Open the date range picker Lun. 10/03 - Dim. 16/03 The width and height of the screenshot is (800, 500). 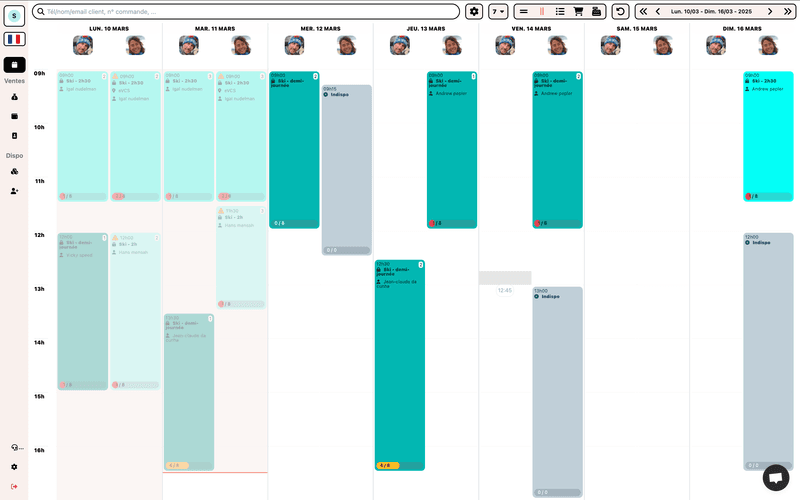click(x=711, y=11)
